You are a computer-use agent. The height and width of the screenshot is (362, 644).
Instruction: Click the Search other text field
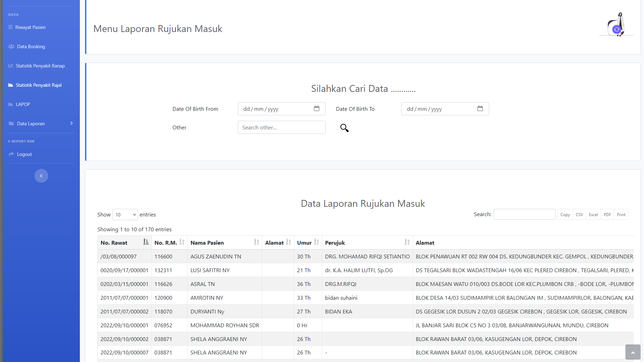[x=281, y=127]
